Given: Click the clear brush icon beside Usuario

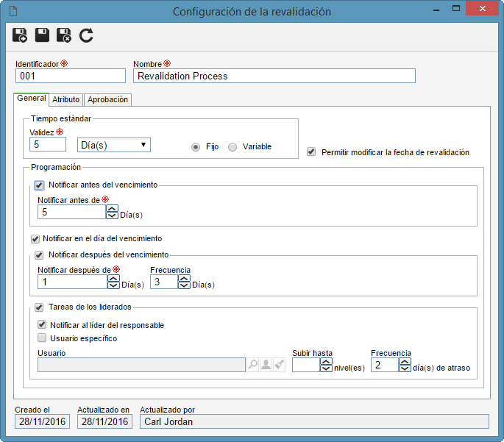Looking at the screenshot, I should [279, 365].
